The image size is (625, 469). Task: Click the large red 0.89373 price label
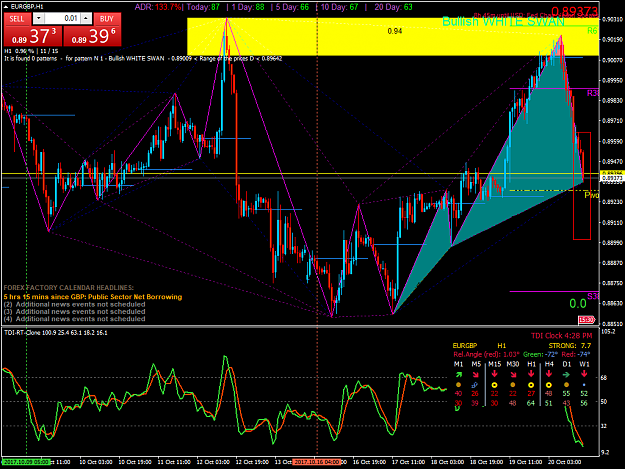[x=574, y=11]
